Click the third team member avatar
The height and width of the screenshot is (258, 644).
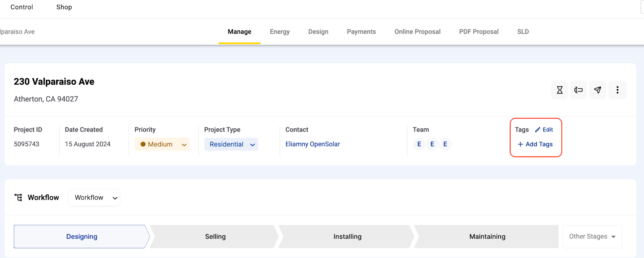pyautogui.click(x=445, y=144)
